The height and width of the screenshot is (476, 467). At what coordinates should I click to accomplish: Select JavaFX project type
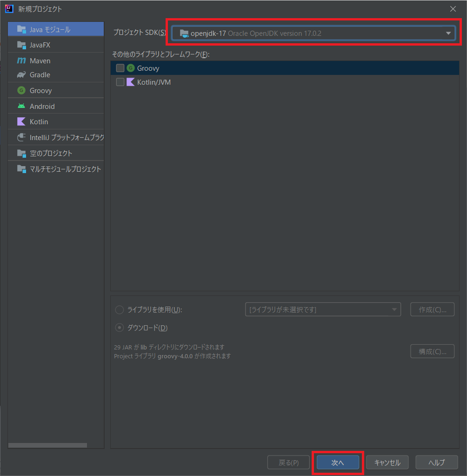pyautogui.click(x=56, y=45)
